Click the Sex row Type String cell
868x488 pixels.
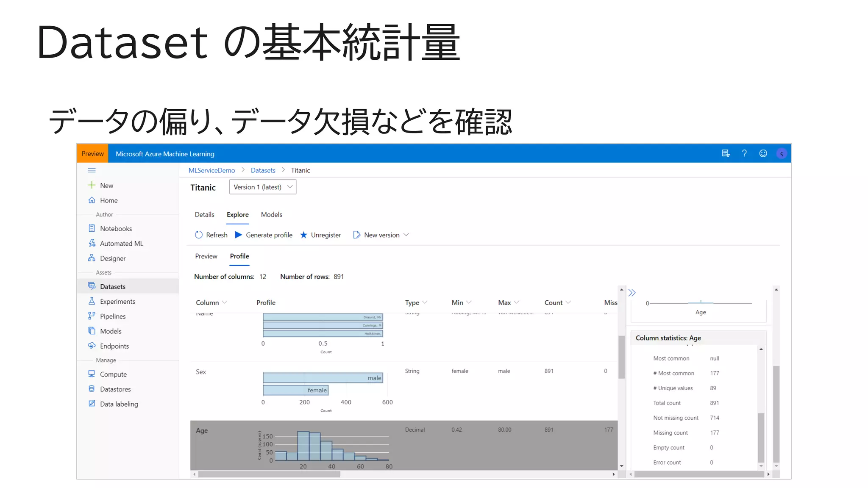click(x=412, y=371)
